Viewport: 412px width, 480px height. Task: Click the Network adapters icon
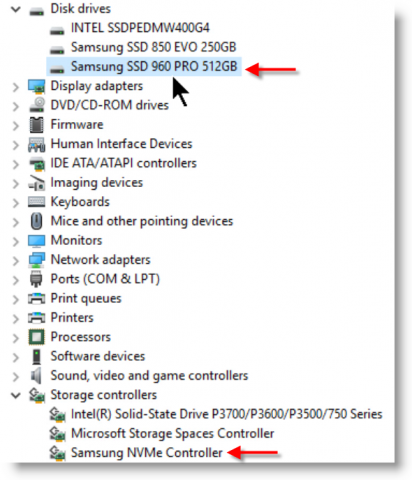[36, 260]
